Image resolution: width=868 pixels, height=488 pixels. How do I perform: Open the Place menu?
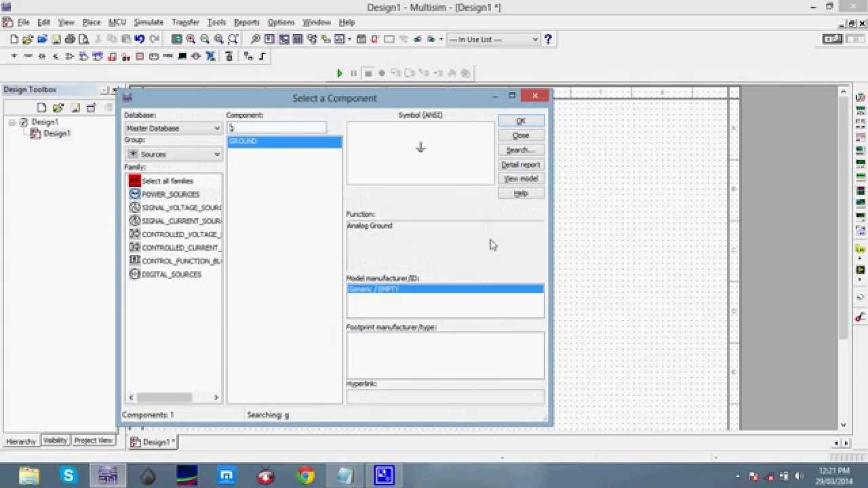pos(92,22)
